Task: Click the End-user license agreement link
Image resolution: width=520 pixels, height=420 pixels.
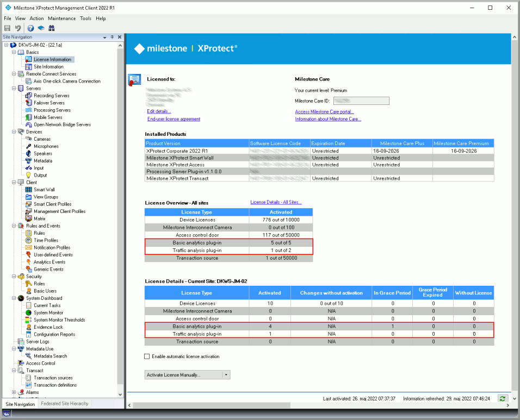Action: tap(174, 119)
